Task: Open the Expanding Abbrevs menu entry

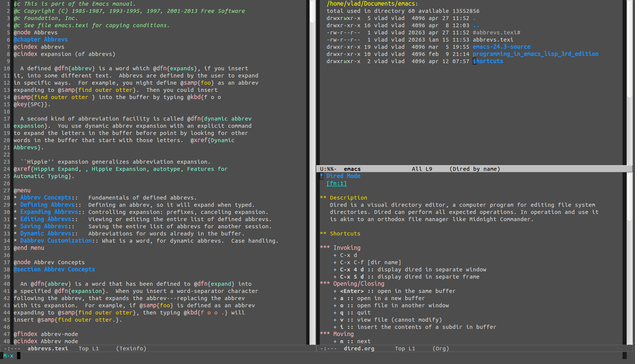Action: (49, 212)
